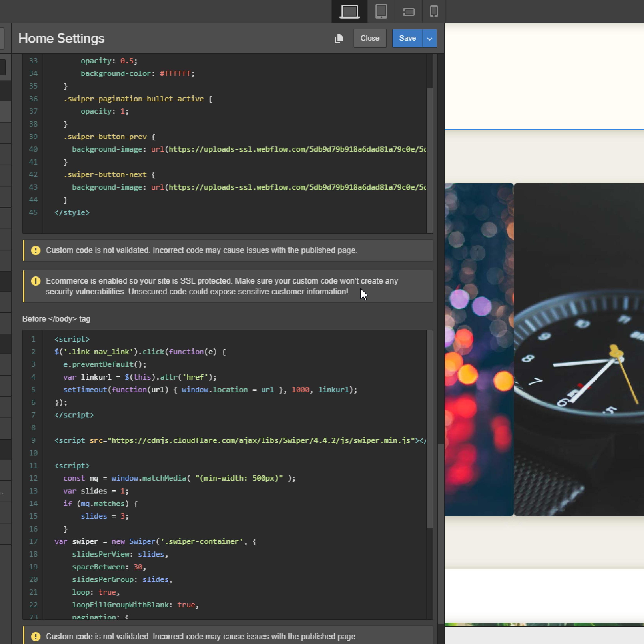This screenshot has width=644, height=644.
Task: Click the 'loopFillGroupWithBlank: true,' line
Action: click(135, 605)
